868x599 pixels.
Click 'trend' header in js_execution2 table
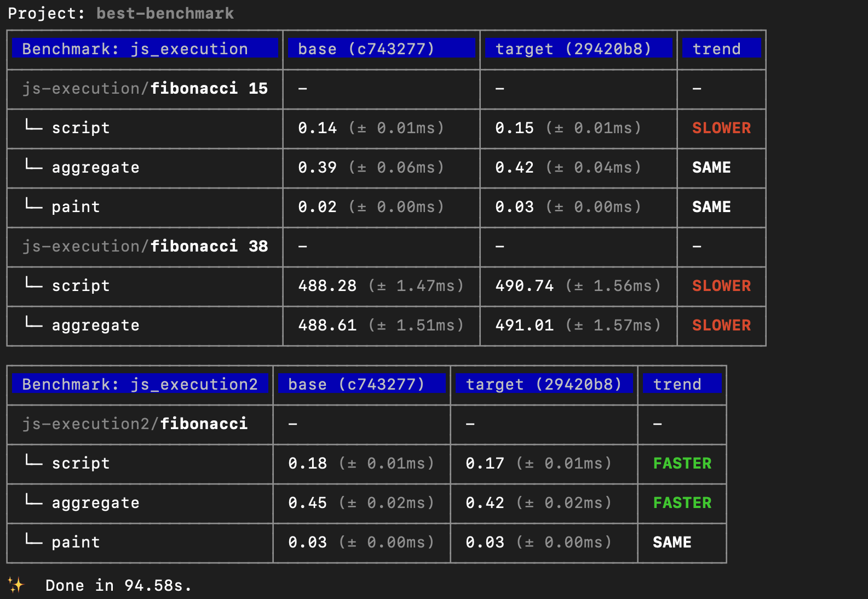682,384
